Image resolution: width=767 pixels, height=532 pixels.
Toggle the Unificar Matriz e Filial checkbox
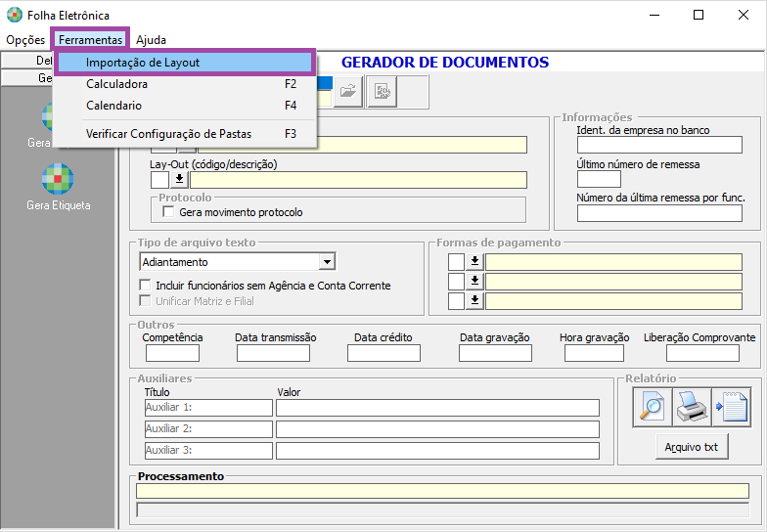click(x=146, y=301)
